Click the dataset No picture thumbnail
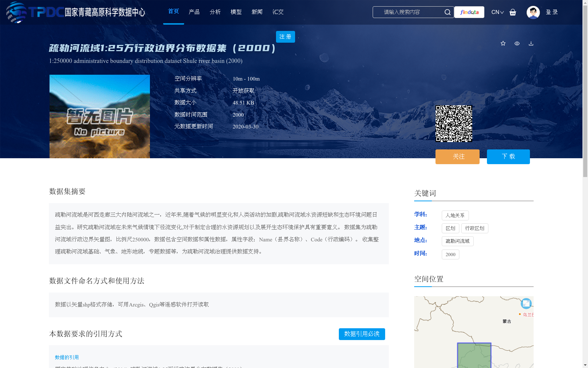Image resolution: width=588 pixels, height=368 pixels. [x=100, y=117]
